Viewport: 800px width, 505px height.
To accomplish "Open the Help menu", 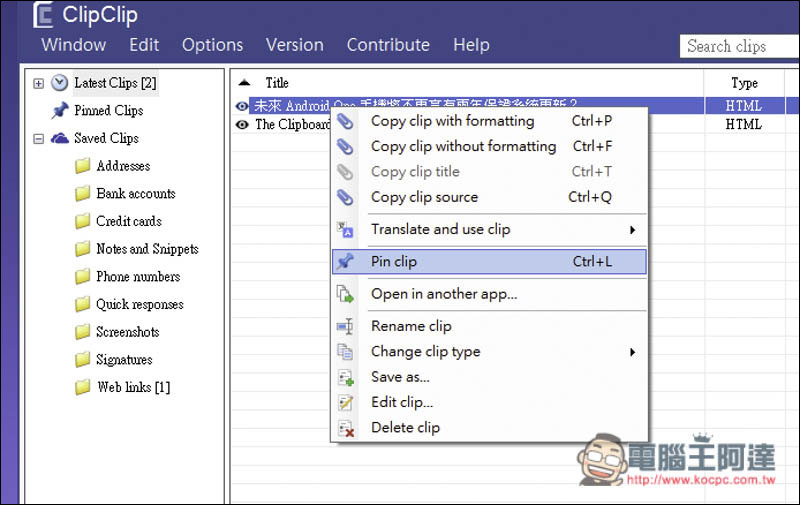I will coord(471,45).
